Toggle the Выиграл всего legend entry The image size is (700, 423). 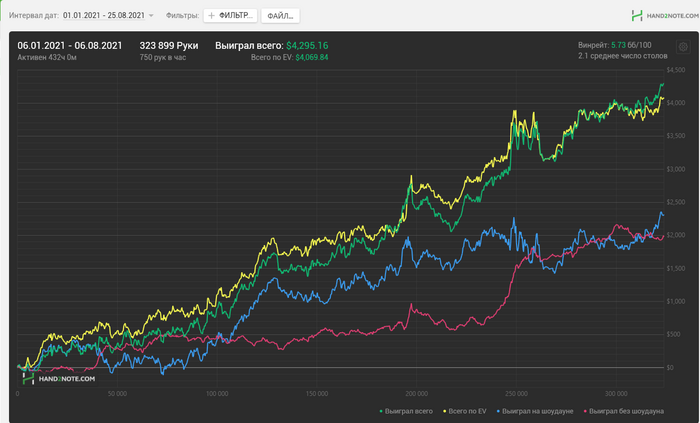[406, 411]
